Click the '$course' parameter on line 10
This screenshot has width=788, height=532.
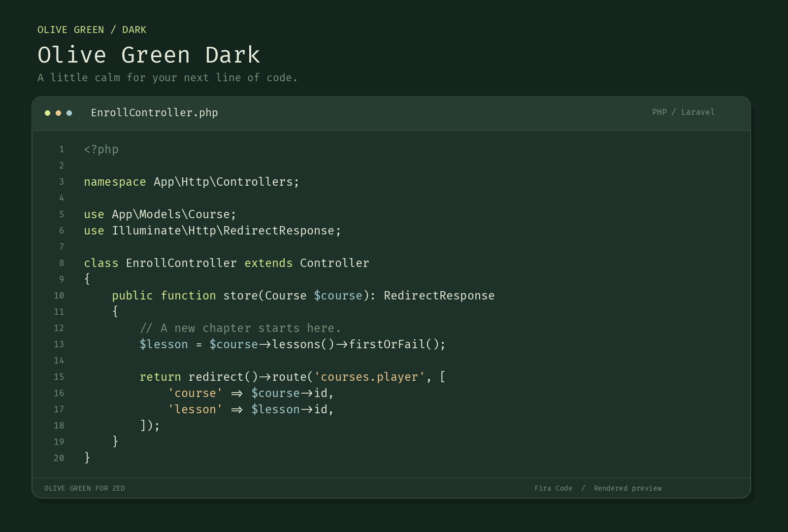[x=338, y=296]
